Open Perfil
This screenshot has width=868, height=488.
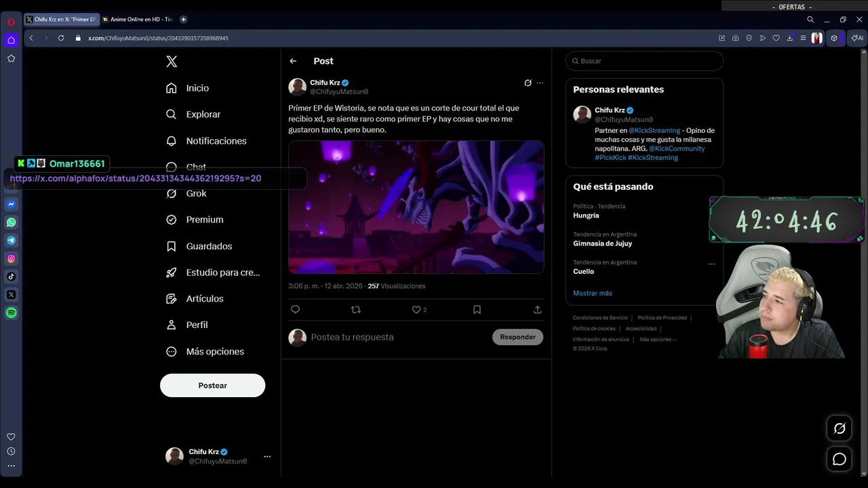pos(187,325)
